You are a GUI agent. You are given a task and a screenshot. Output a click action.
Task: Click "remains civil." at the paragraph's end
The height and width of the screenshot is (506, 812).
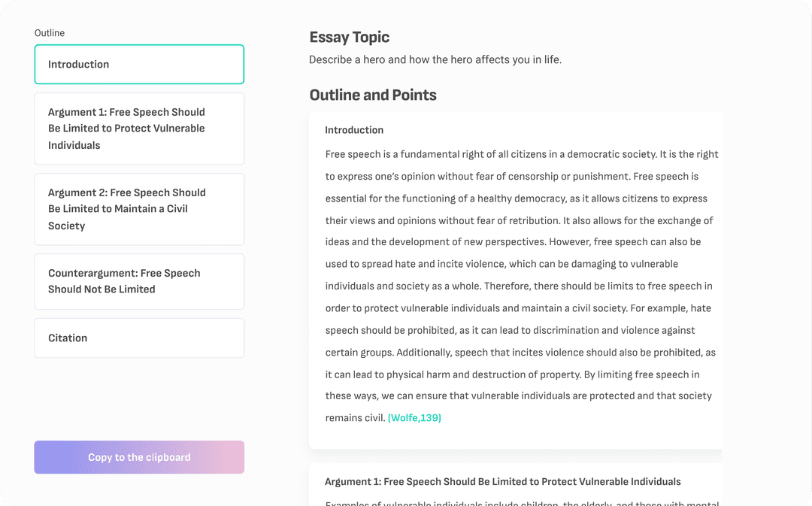coord(355,418)
